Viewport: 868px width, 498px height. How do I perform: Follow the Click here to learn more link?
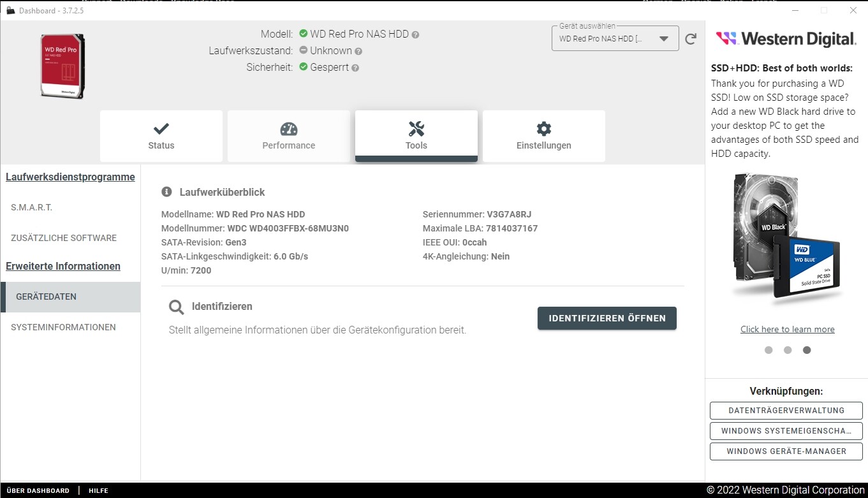(x=788, y=330)
